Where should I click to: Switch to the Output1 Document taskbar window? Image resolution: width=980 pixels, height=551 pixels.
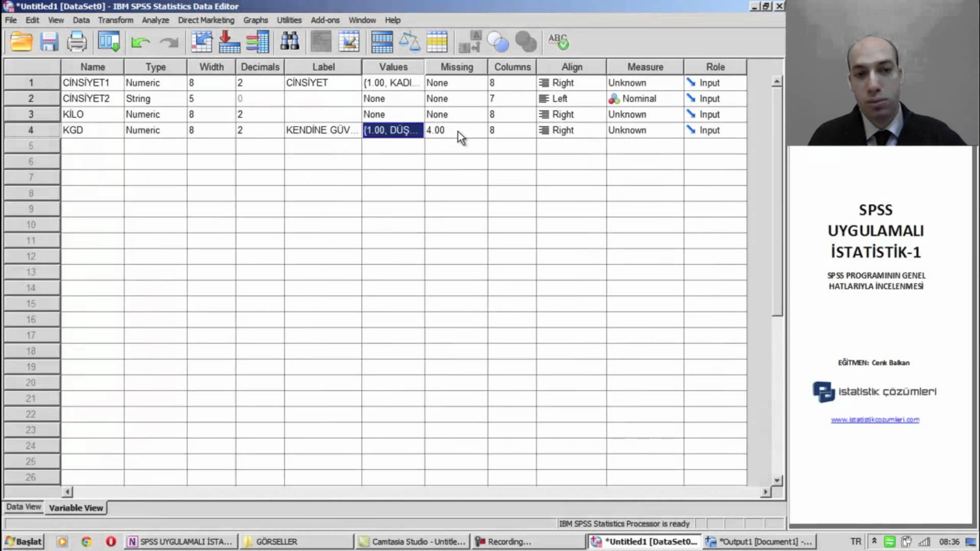[759, 541]
